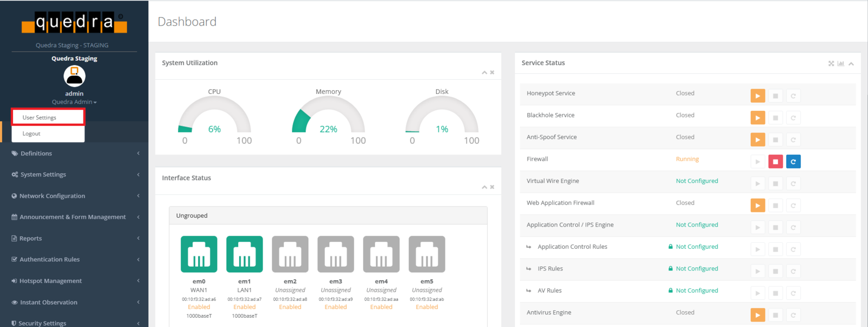Screen dimensions: 868x327
Task: Select the unassigned em3 interface icon
Action: (335, 254)
